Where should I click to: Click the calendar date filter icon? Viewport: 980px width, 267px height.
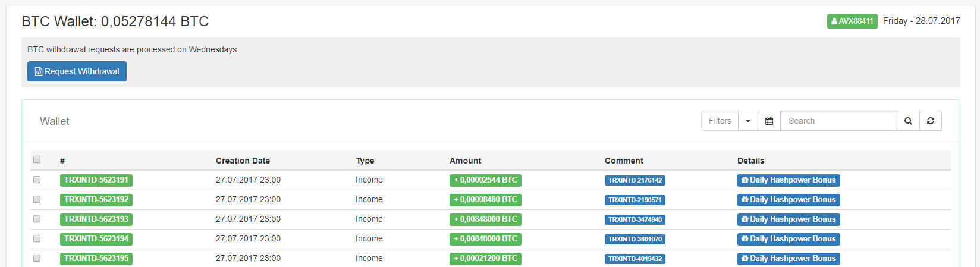(769, 121)
